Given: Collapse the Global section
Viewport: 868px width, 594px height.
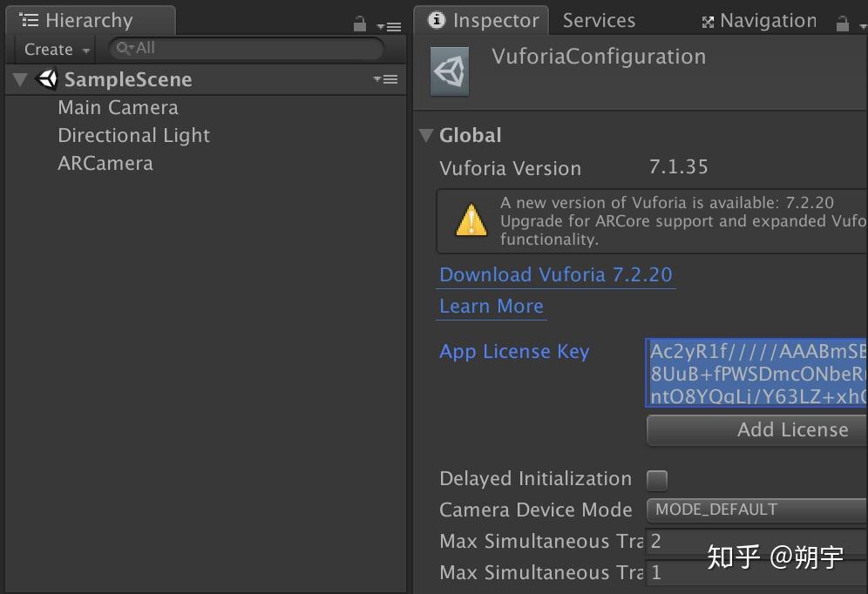Looking at the screenshot, I should click(426, 135).
